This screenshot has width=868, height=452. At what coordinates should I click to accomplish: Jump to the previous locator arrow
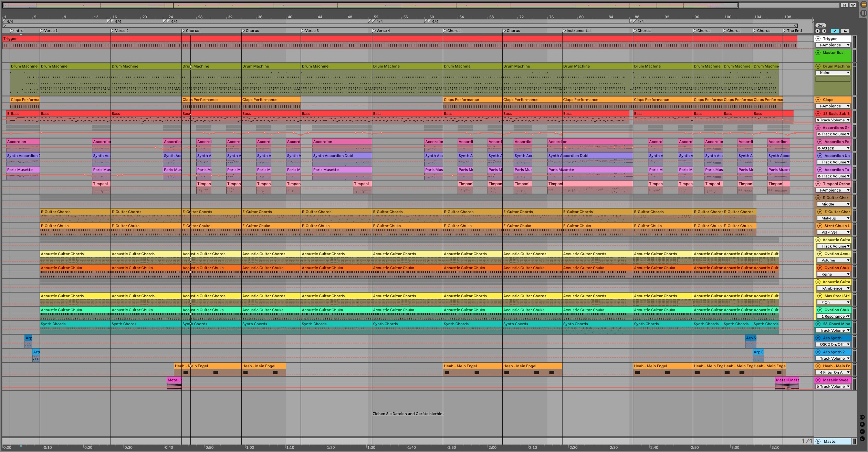coord(818,31)
